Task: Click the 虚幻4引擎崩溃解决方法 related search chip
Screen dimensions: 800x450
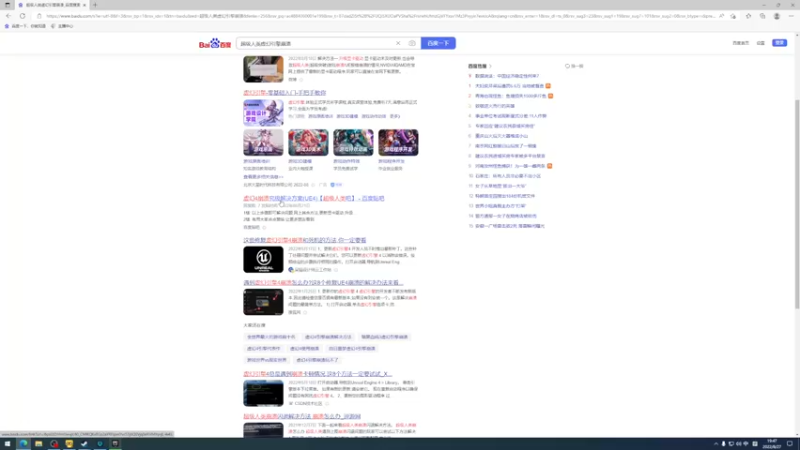Action: (328, 337)
